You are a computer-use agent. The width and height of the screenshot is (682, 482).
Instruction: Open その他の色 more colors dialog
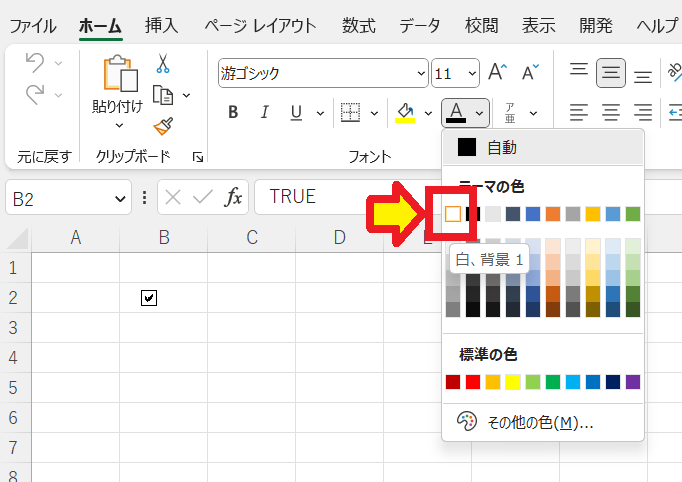(x=539, y=422)
